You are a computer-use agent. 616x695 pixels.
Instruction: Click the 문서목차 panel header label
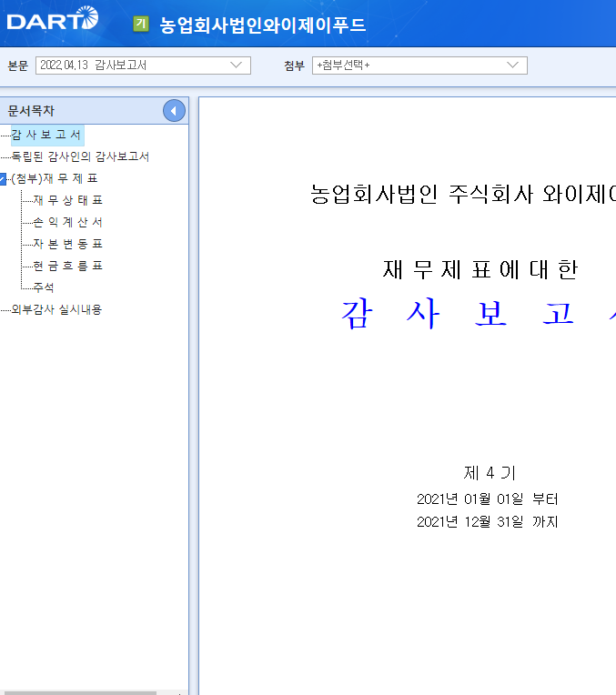(x=31, y=111)
